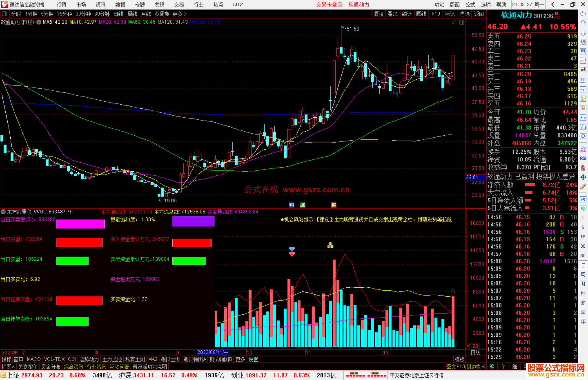Click the minus zoom button beside 模板
Screen dimensions: 588x380
(481, 359)
